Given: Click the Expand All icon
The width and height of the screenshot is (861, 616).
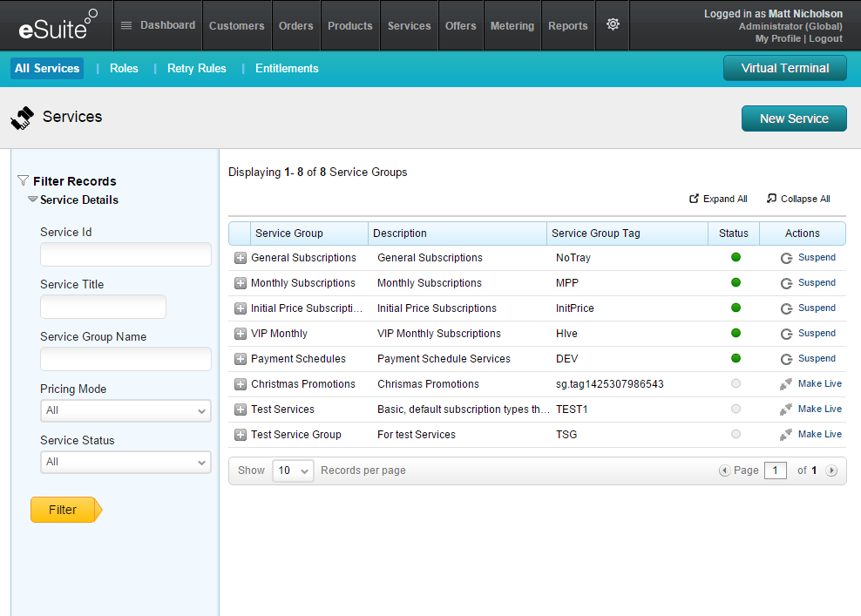Looking at the screenshot, I should (695, 199).
